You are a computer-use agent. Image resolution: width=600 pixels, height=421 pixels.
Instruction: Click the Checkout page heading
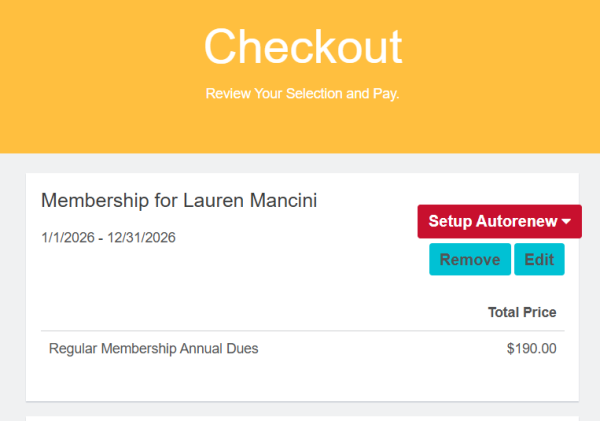tap(303, 47)
